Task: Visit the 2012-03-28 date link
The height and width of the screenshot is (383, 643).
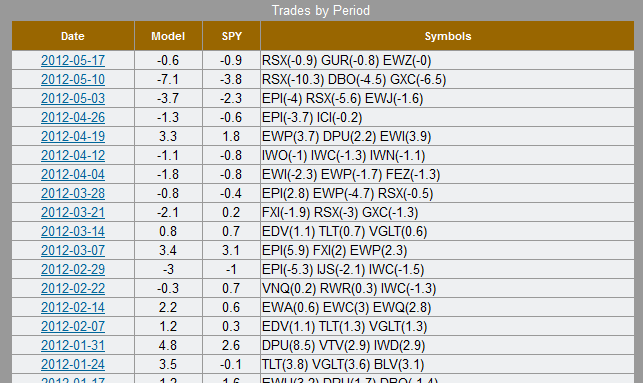Action: [73, 193]
